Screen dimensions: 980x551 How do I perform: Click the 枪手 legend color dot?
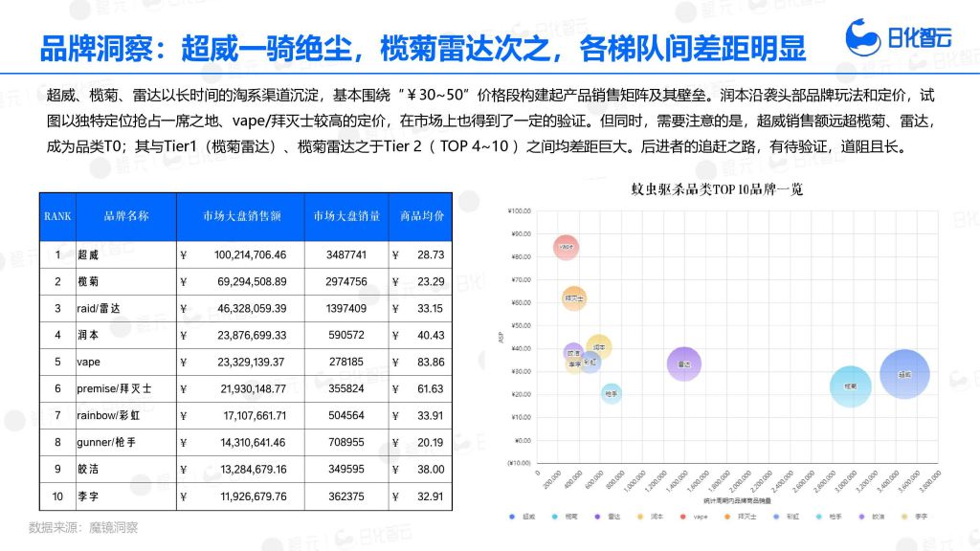coord(819,517)
